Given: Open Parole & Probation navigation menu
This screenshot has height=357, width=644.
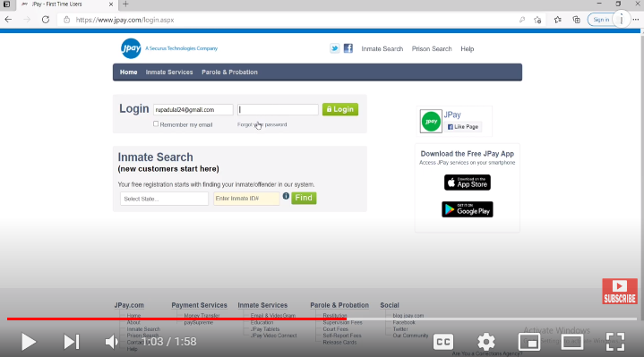Looking at the screenshot, I should point(229,72).
